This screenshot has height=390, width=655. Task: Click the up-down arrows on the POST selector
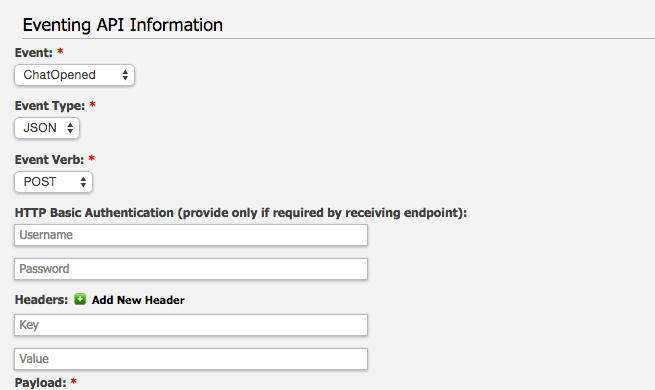click(83, 182)
